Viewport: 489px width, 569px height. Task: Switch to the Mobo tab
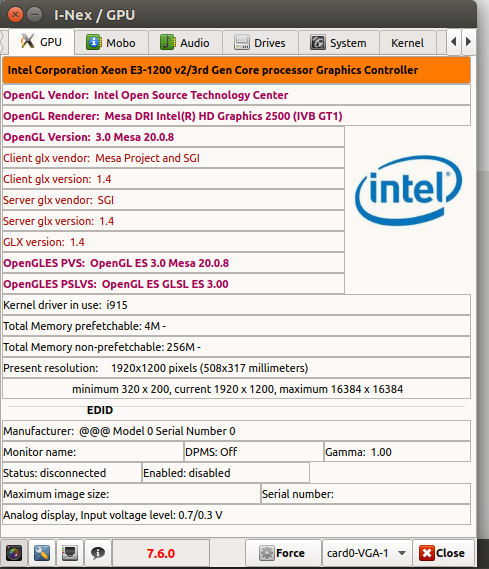tap(111, 43)
